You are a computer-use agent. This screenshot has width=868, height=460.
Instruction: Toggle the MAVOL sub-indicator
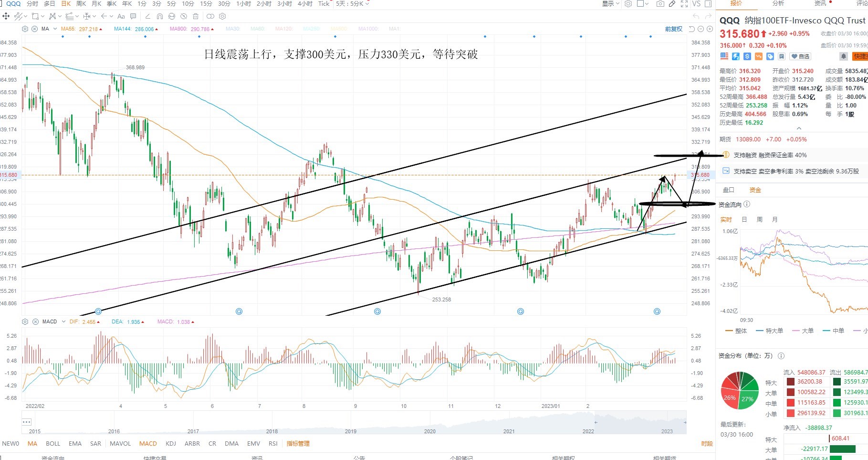(120, 444)
